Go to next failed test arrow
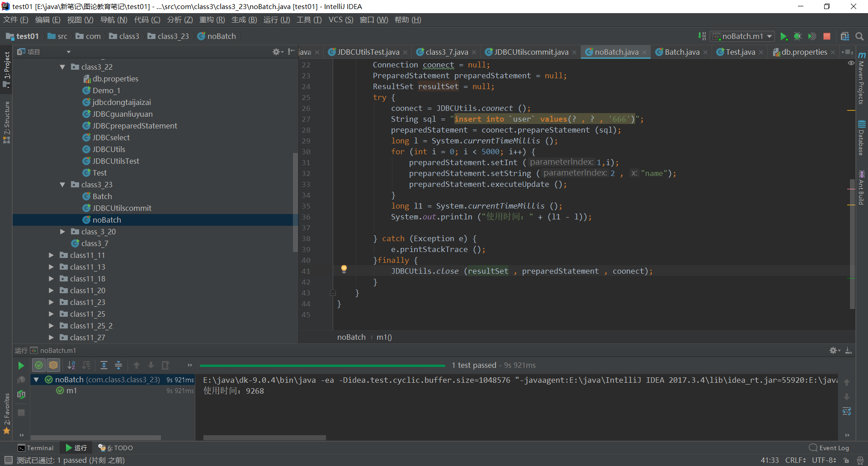Image resolution: width=868 pixels, height=466 pixels. click(151, 365)
